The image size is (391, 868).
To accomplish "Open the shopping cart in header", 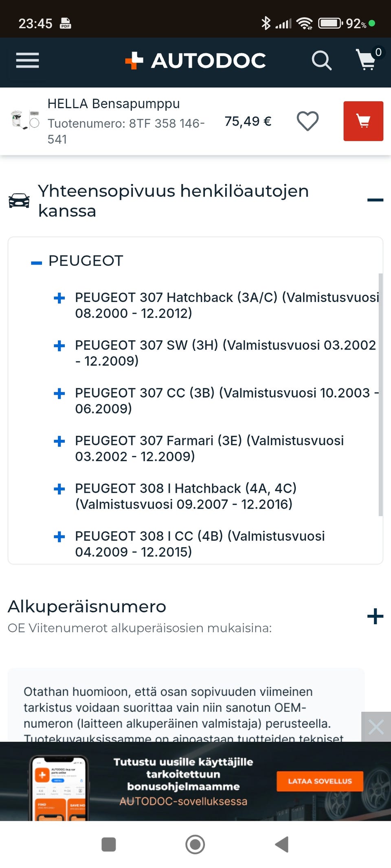I will pyautogui.click(x=367, y=60).
